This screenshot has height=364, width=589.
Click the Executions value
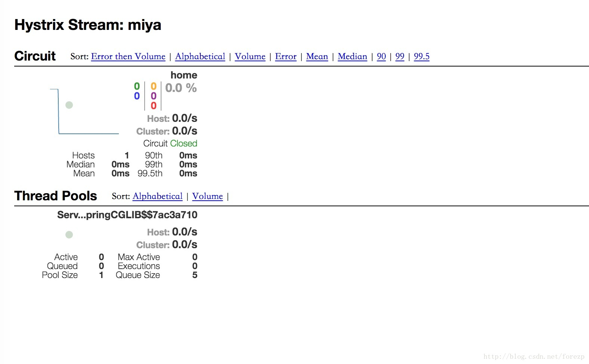tap(195, 266)
